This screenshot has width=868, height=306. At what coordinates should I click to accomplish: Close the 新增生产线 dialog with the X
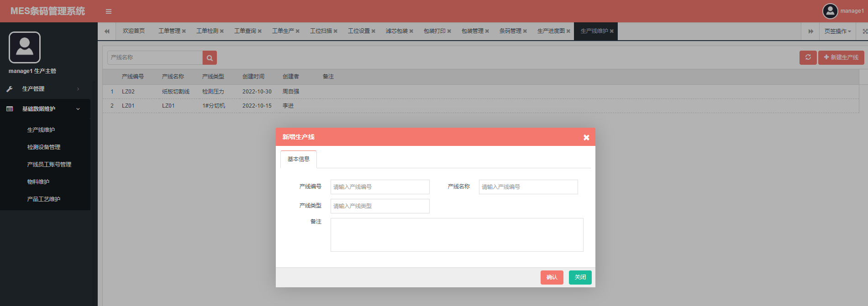586,137
